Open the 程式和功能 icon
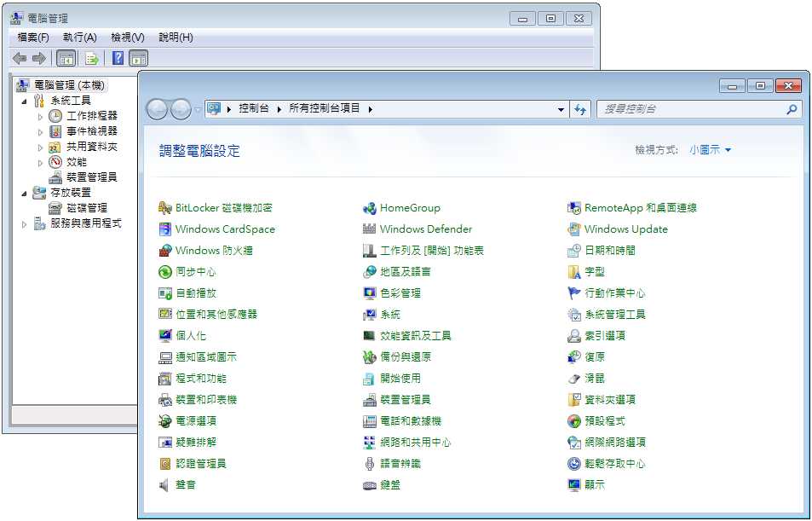 tap(164, 379)
